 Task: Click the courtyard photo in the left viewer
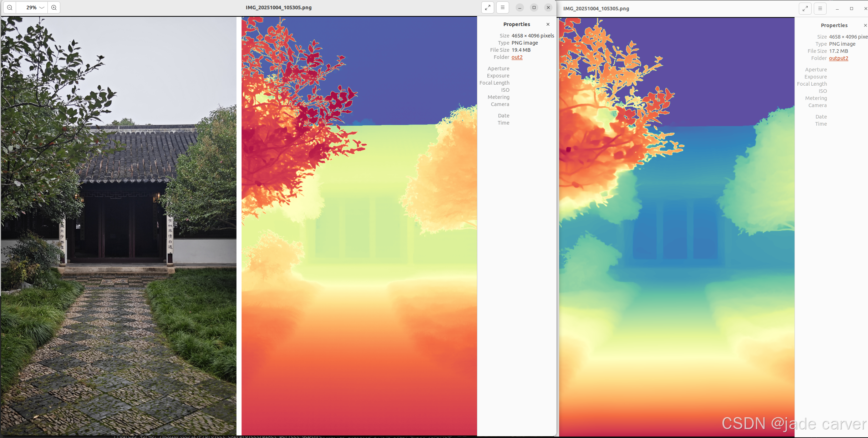click(118, 226)
